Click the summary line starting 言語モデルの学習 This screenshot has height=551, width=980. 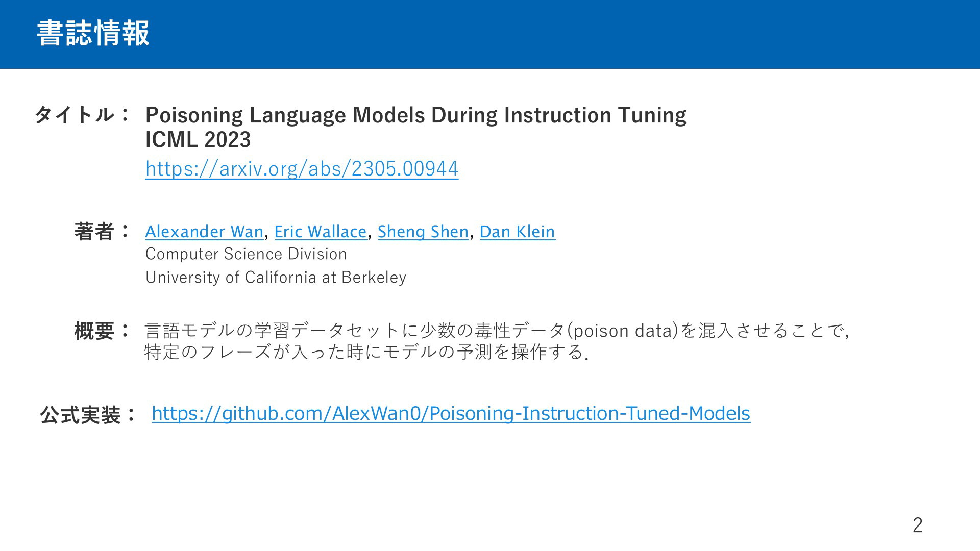click(497, 331)
